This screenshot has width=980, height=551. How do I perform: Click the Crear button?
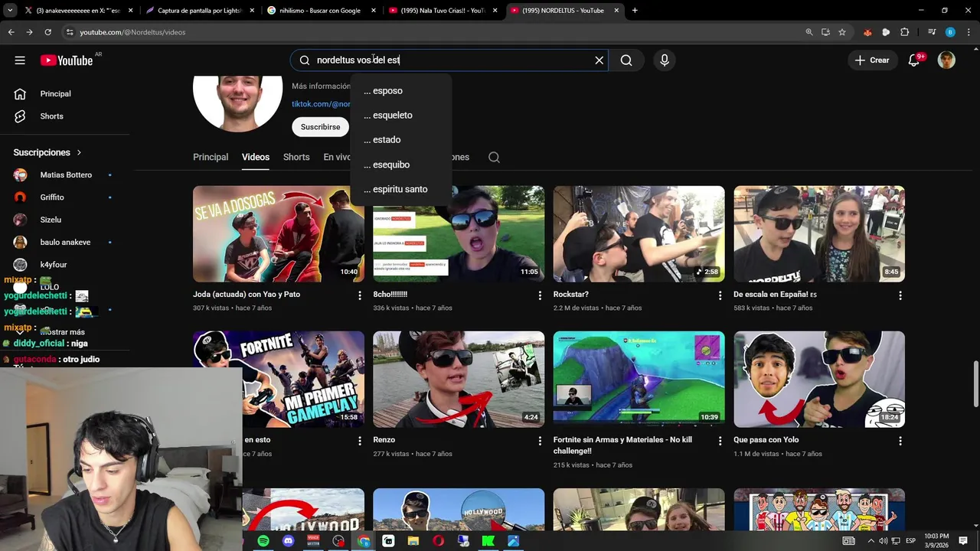[872, 60]
